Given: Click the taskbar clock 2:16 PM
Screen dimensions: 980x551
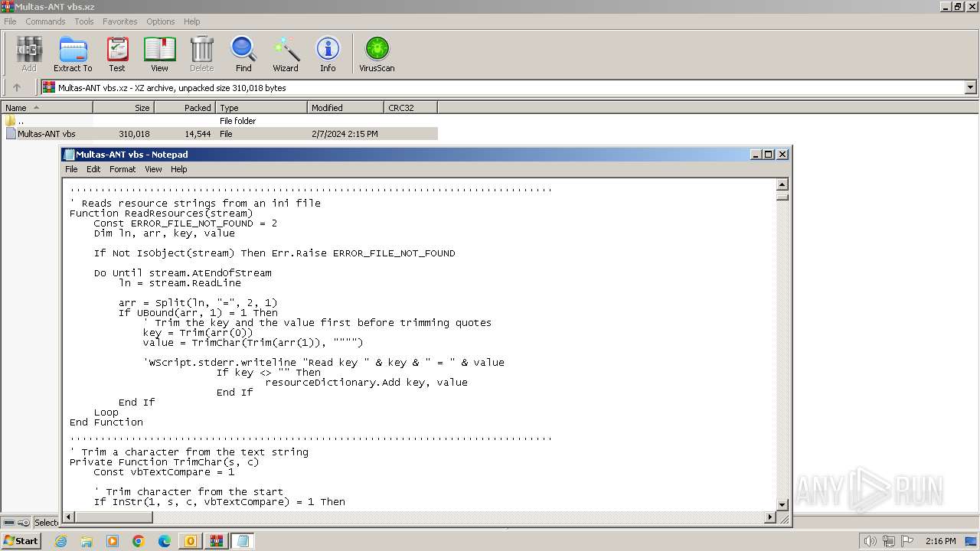Looking at the screenshot, I should tap(940, 541).
